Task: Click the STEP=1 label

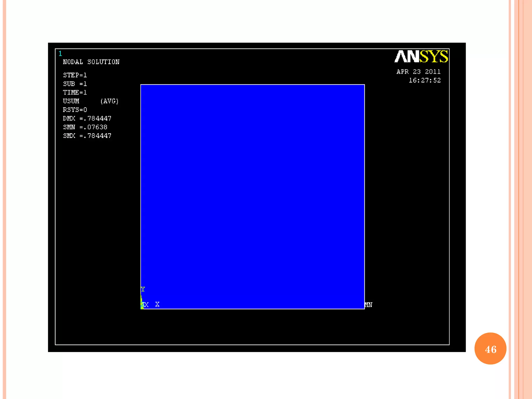Action: [x=75, y=75]
